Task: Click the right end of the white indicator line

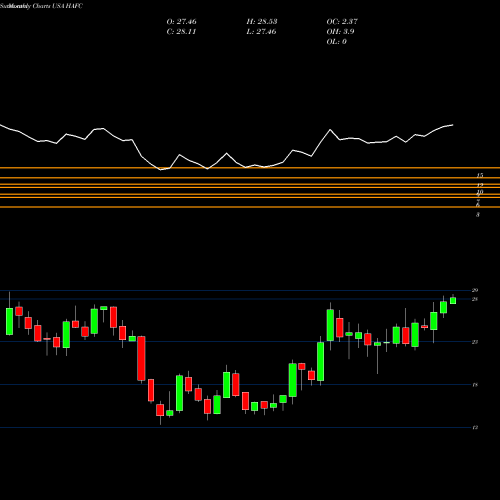Action: tap(453, 125)
